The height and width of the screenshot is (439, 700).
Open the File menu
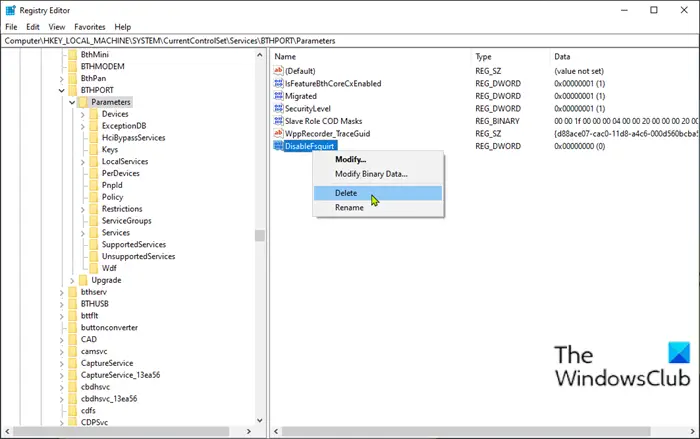pos(11,27)
